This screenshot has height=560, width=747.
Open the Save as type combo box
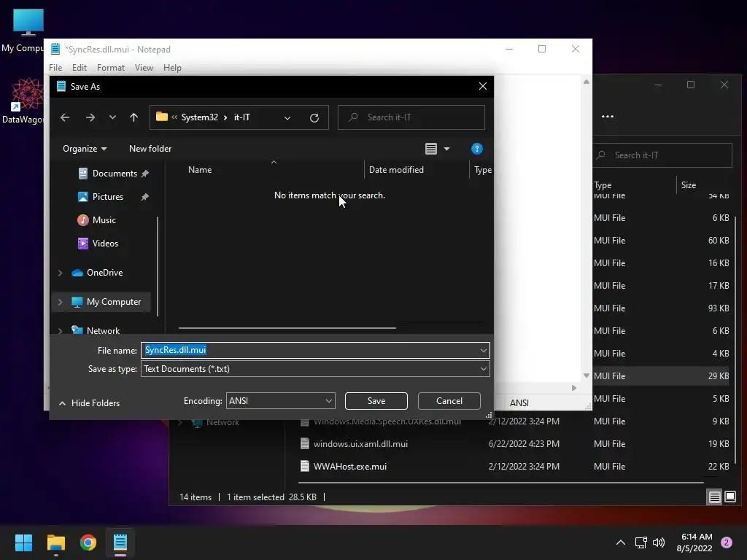315,369
